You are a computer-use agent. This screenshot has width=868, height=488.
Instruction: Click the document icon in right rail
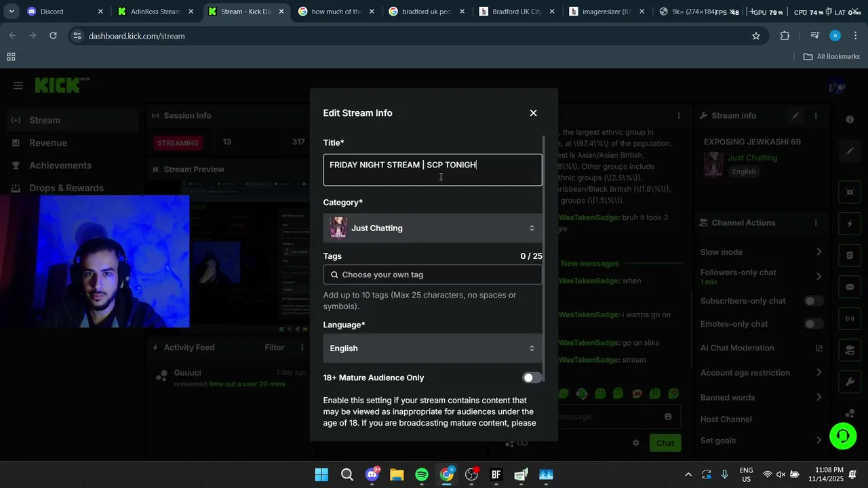(850, 256)
